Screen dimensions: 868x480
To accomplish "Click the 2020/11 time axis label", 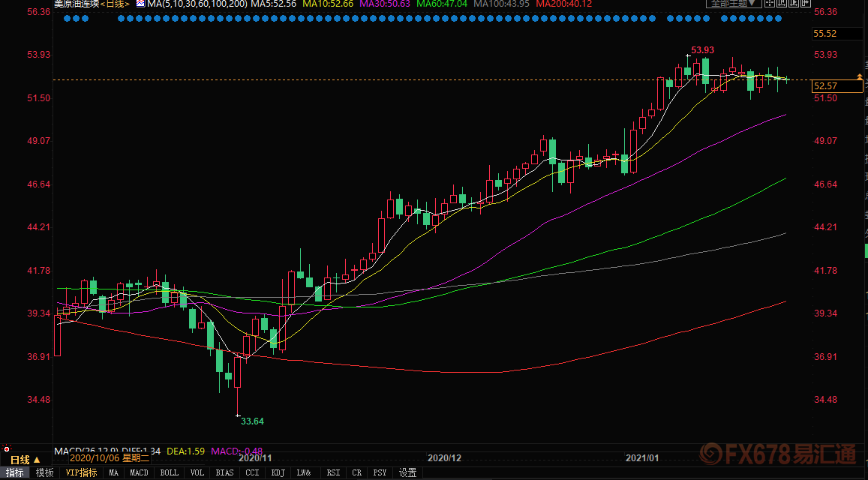I will 254,457.
